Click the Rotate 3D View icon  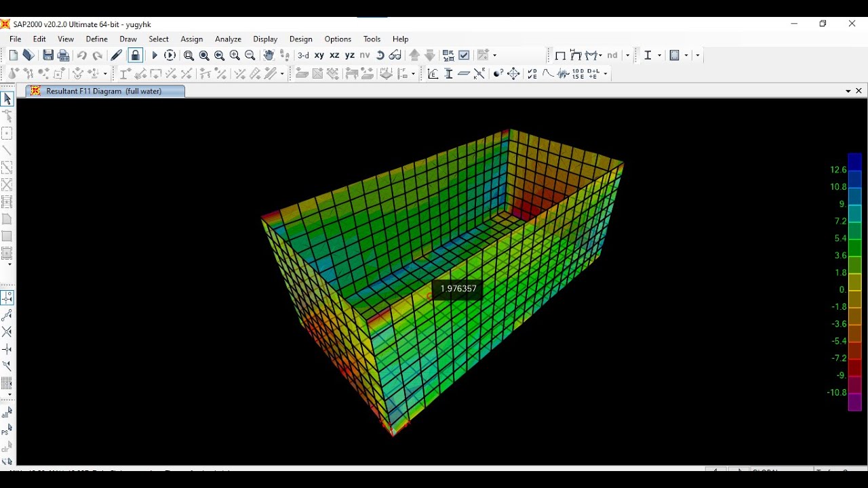click(x=380, y=56)
